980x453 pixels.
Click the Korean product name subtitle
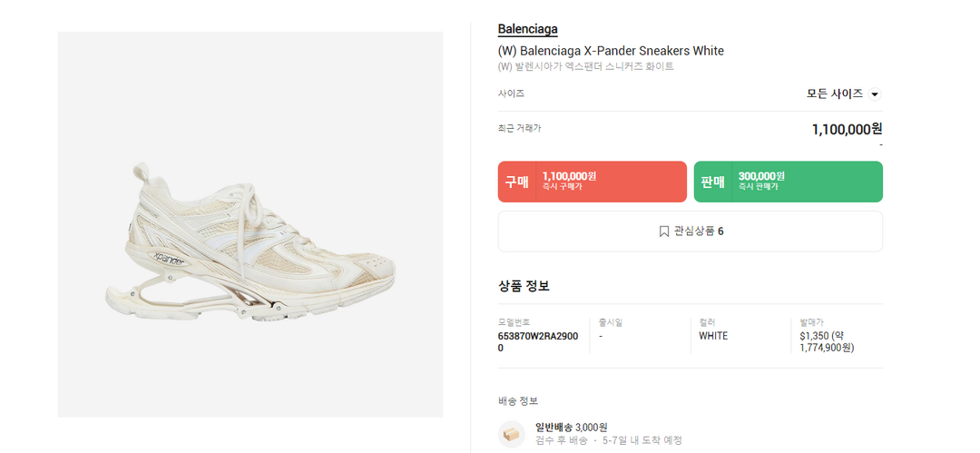585,67
